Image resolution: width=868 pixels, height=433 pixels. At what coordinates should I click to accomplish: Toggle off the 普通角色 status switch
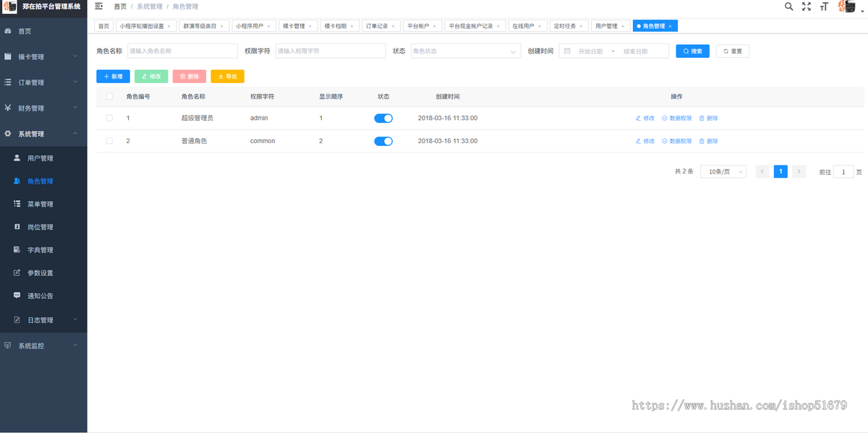pyautogui.click(x=383, y=141)
